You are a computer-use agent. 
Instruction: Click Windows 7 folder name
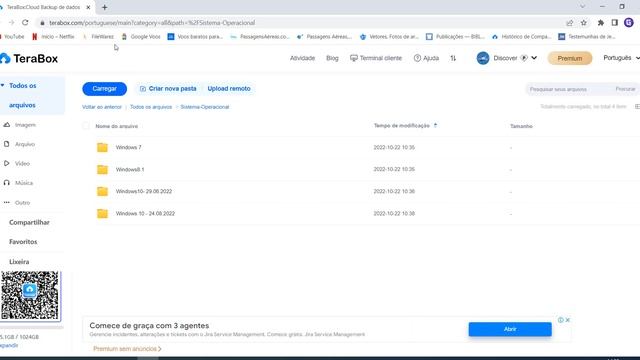point(129,147)
